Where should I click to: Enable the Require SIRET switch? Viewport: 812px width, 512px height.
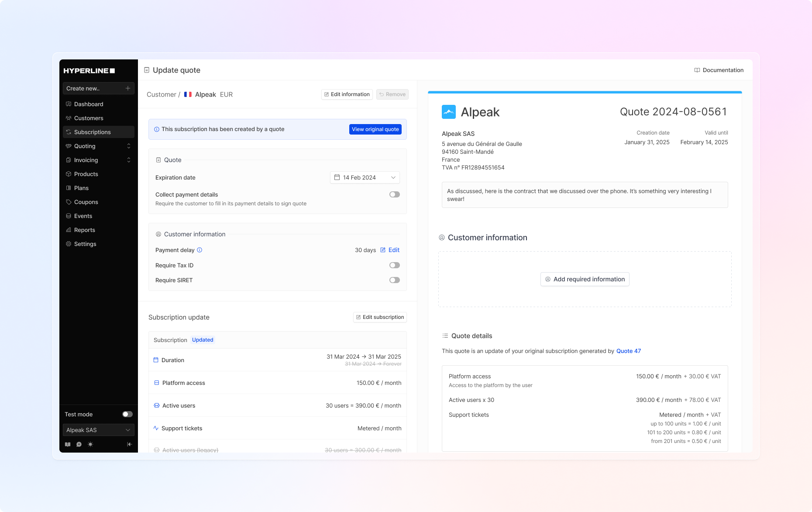[395, 280]
